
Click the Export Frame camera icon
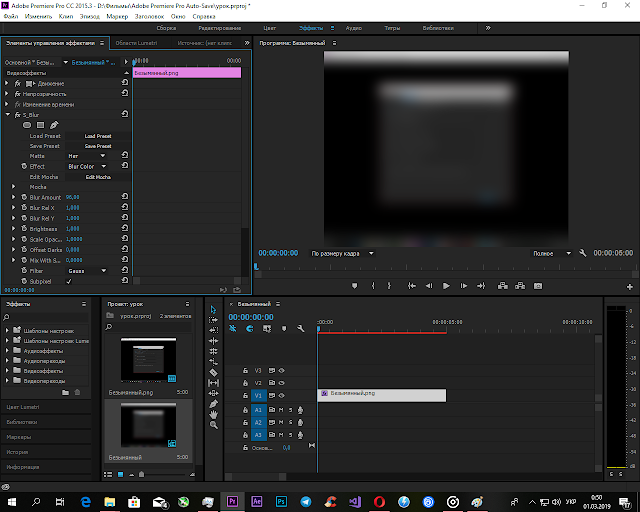coord(538,286)
